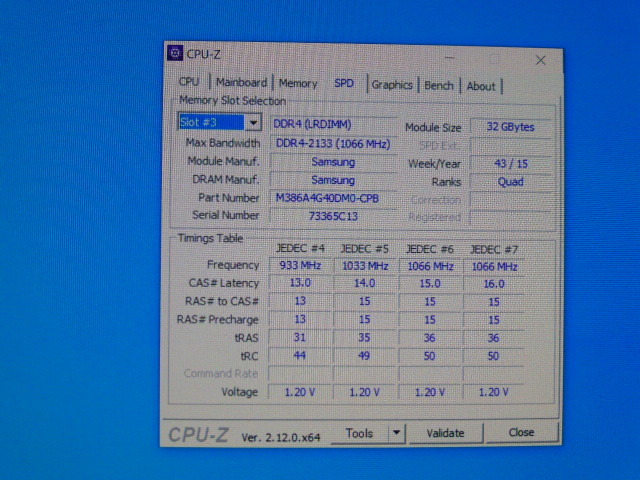640x480 pixels.
Task: Click the Max Bandwidth value DDR4-2133 (1066 MHz)
Action: pyautogui.click(x=333, y=144)
